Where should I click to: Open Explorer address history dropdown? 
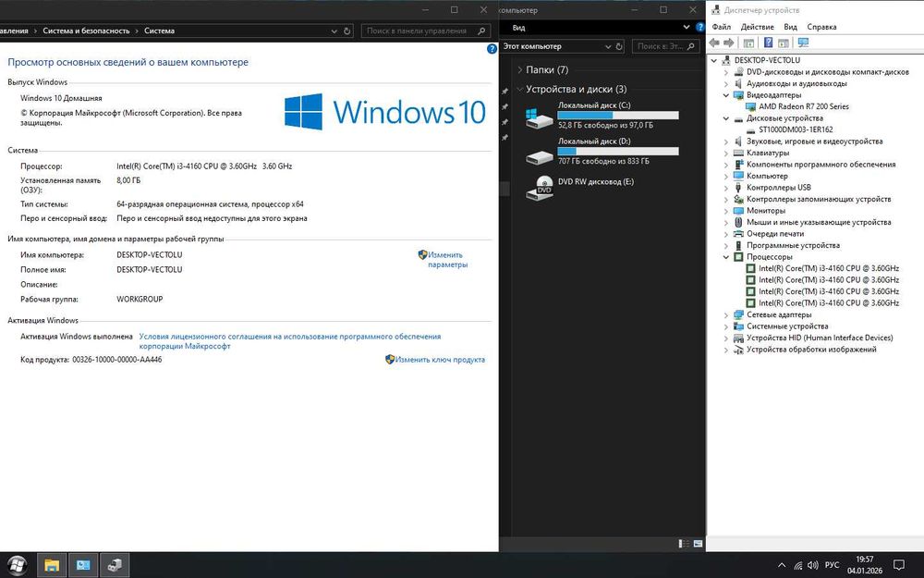click(x=608, y=46)
